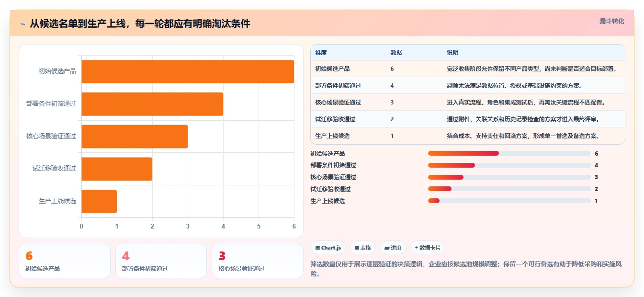
Task: Click 核心场景验证通过 label in the progress list
Action: pyautogui.click(x=333, y=177)
